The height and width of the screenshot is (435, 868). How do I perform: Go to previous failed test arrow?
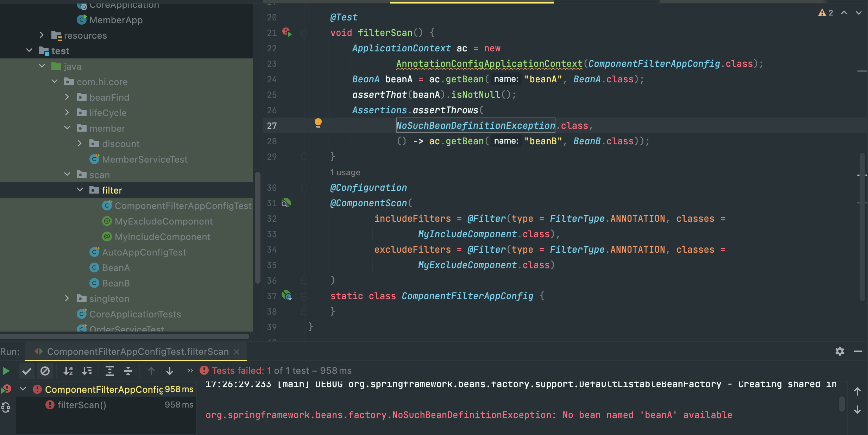point(151,371)
